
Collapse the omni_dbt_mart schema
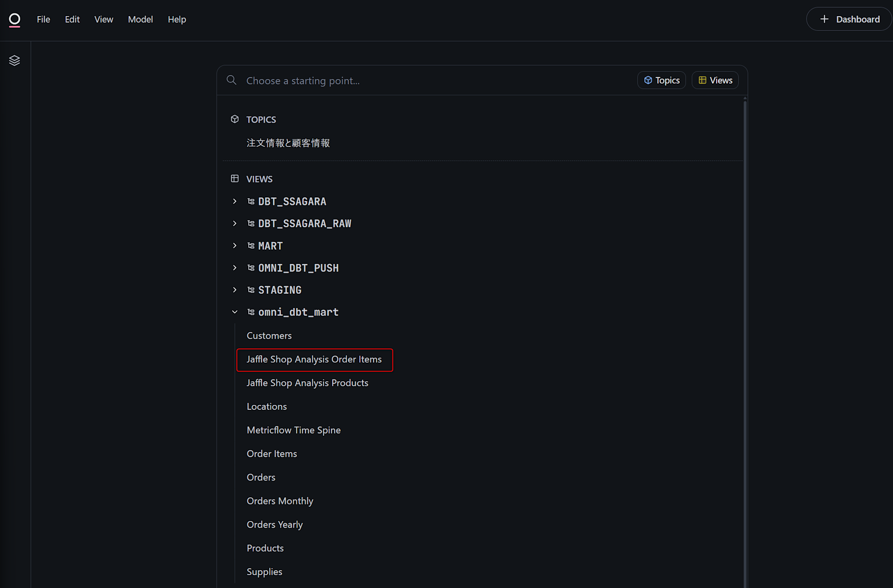point(235,312)
